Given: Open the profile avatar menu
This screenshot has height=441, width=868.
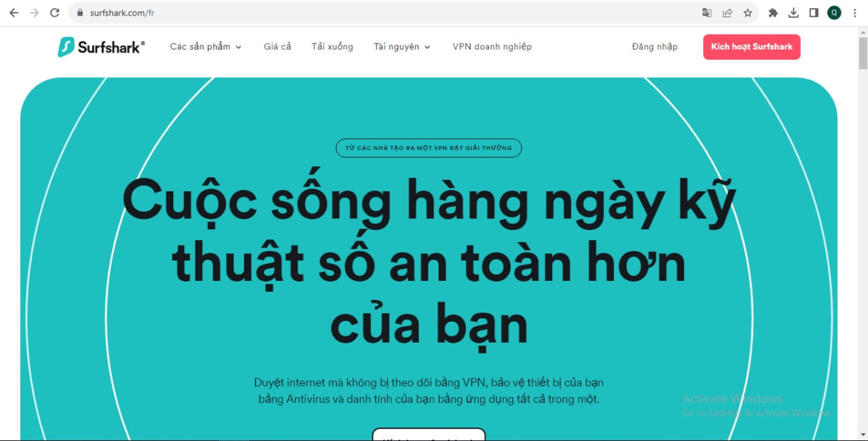Looking at the screenshot, I should tap(834, 13).
